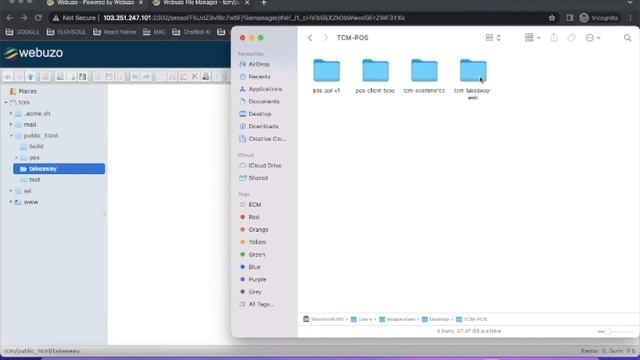Change Finder view mode icon grid
This screenshot has width=640, height=360.
[x=493, y=38]
